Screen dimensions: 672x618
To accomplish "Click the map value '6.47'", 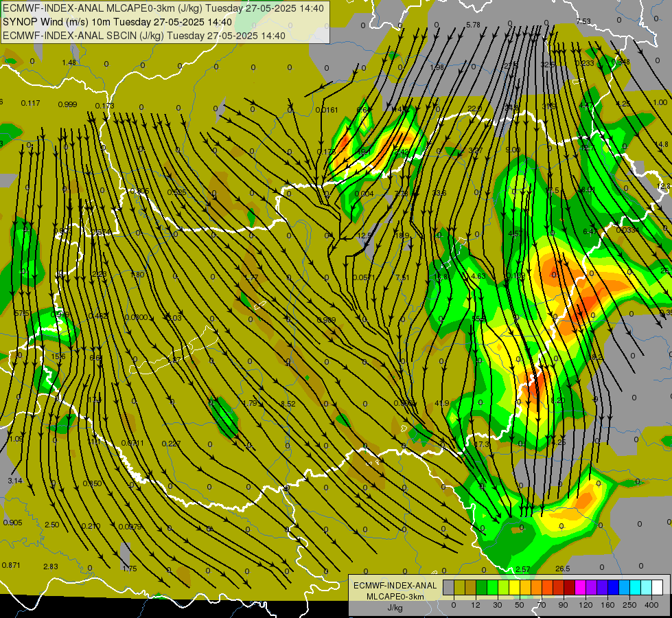I will tap(590, 232).
